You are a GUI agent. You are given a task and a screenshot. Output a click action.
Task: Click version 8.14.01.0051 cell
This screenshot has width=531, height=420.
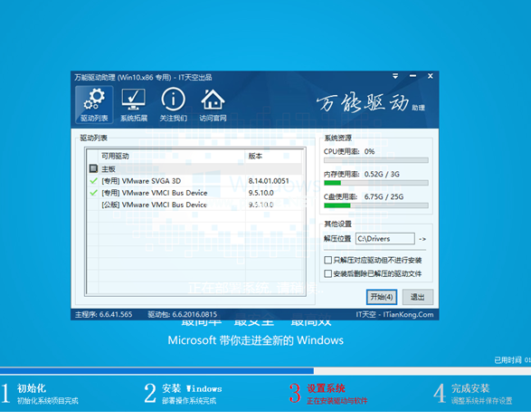pyautogui.click(x=269, y=181)
